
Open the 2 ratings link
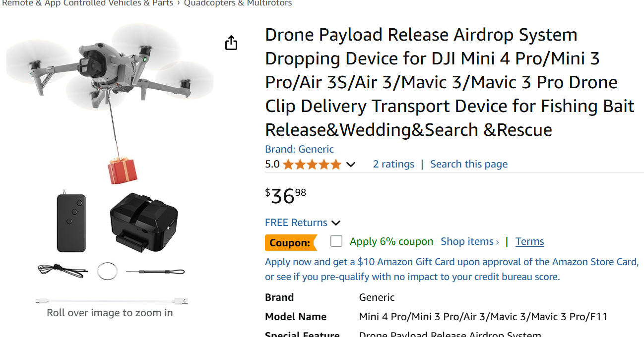(393, 164)
